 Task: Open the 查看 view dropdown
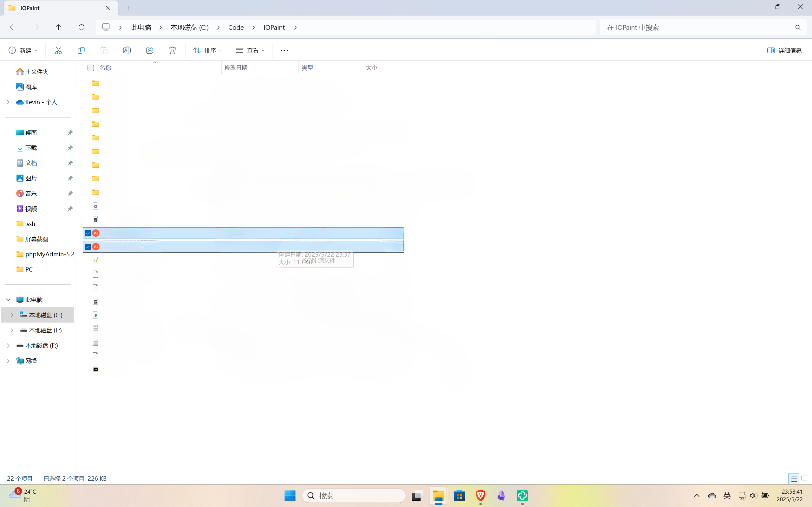[x=250, y=50]
